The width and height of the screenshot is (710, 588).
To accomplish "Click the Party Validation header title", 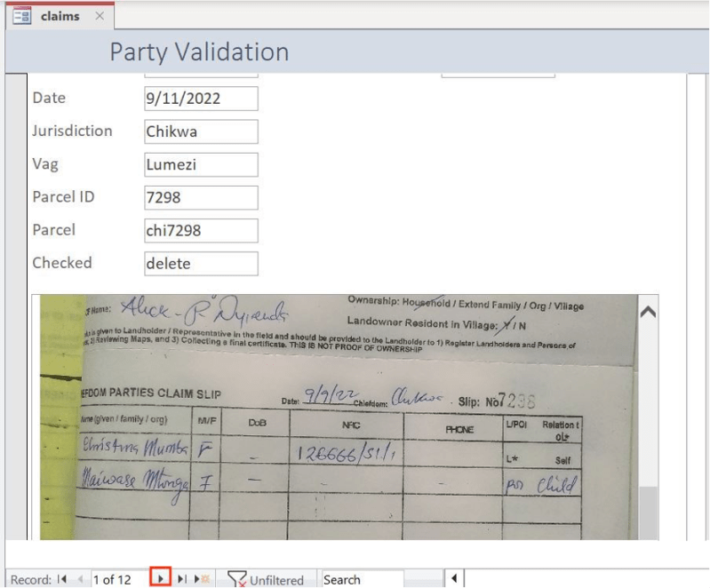I will click(199, 52).
